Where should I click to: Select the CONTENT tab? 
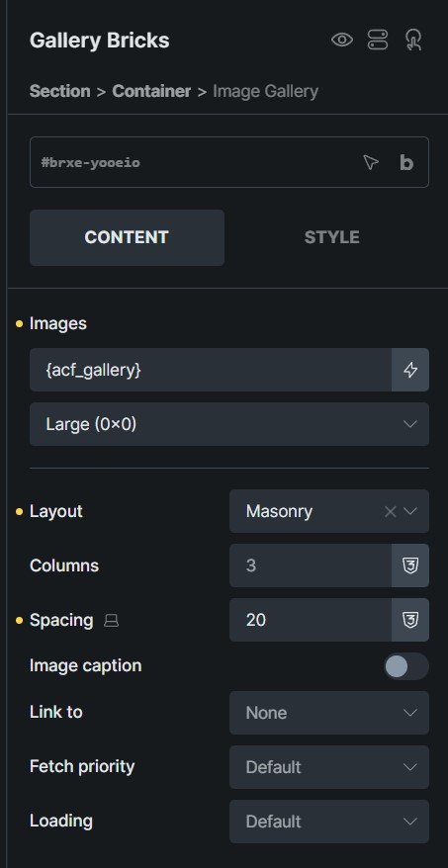(127, 237)
